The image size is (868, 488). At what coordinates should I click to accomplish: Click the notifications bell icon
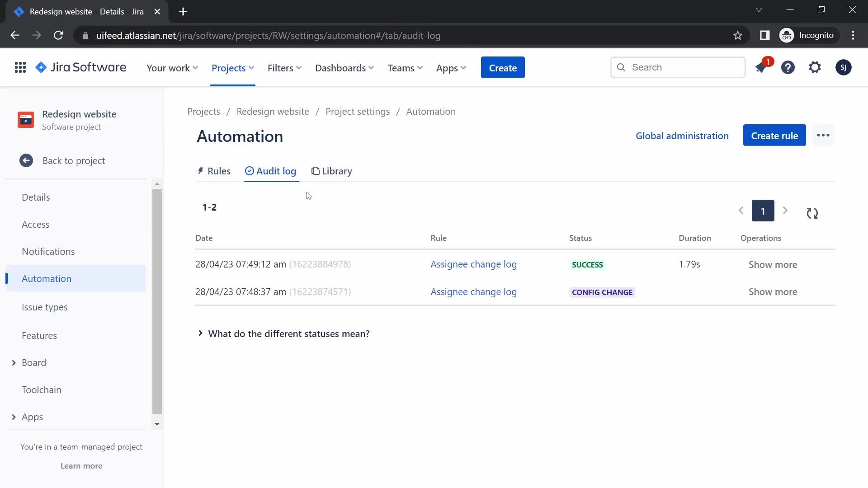(762, 67)
